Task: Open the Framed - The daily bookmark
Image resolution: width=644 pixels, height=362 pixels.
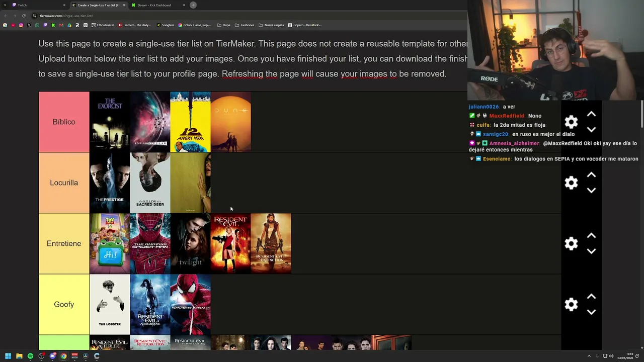Action: tap(134, 25)
